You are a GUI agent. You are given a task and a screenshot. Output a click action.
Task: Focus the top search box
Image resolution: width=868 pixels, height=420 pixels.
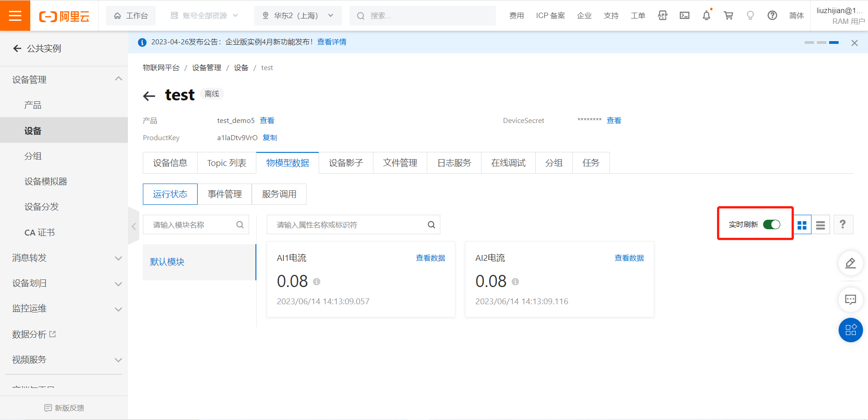point(422,16)
